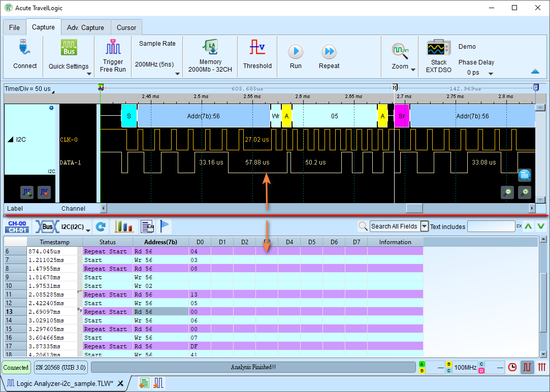Click the Connect USB icon
This screenshot has height=392, width=550.
tap(24, 47)
